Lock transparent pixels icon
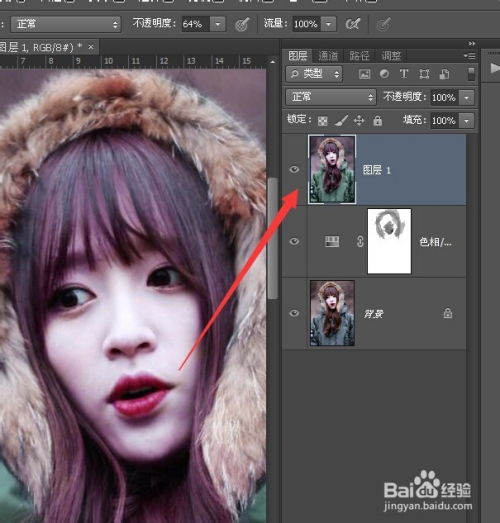Image resolution: width=500 pixels, height=523 pixels. click(323, 121)
